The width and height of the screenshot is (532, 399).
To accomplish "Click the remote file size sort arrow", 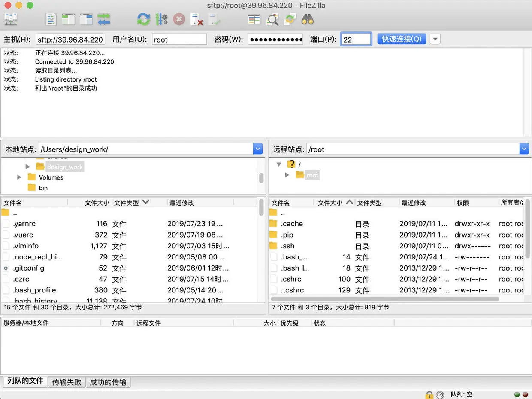I will coord(349,202).
